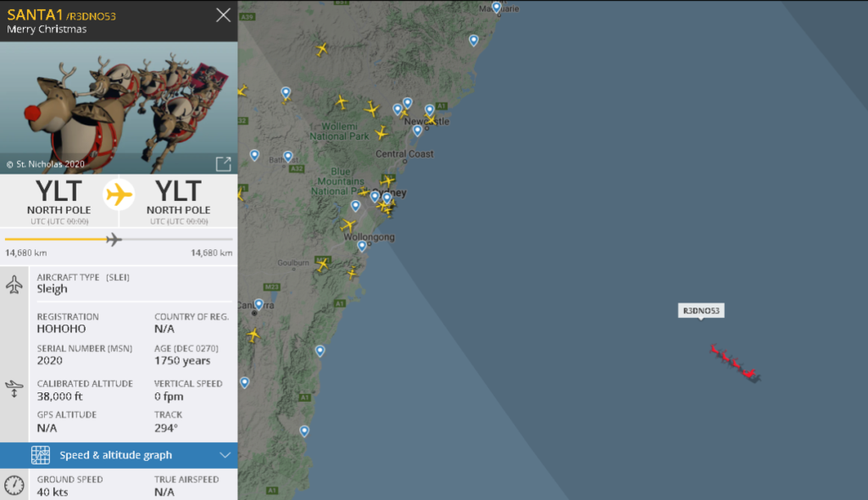Close the SANTA1 flight details panel
Image resolution: width=868 pixels, height=500 pixels.
pos(223,15)
